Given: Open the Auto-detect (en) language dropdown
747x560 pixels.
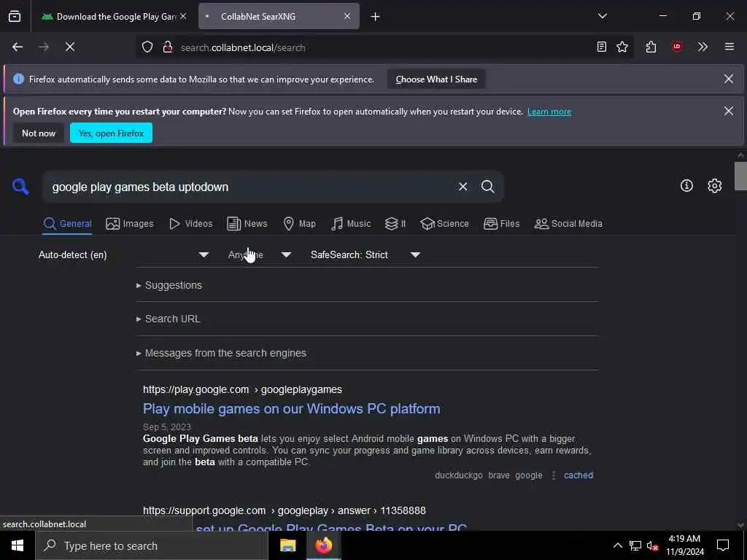Looking at the screenshot, I should click(x=123, y=254).
